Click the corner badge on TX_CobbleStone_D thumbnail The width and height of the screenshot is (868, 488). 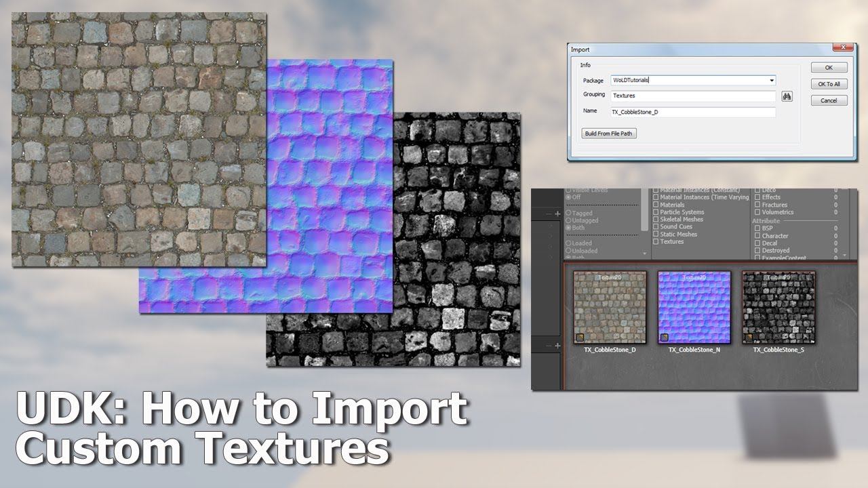[x=580, y=337]
